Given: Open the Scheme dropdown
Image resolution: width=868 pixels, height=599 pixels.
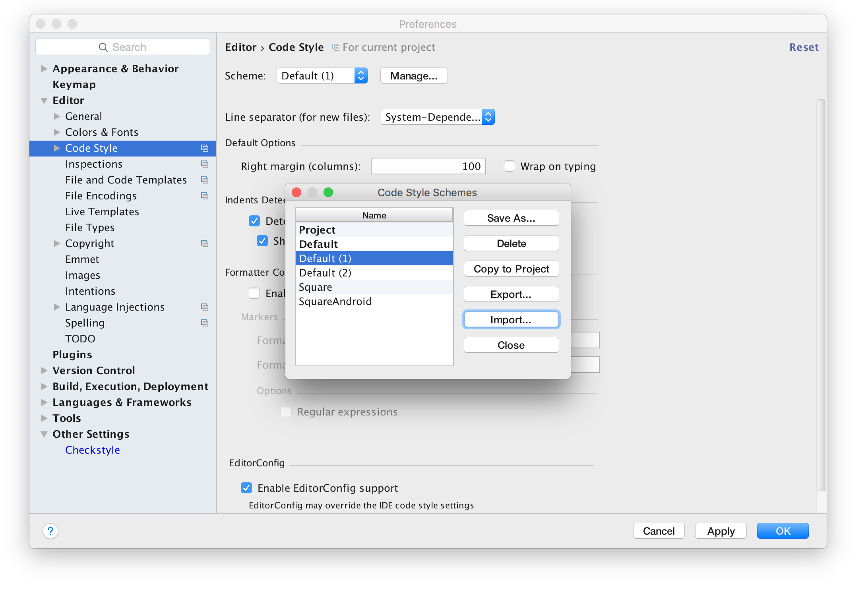Looking at the screenshot, I should [322, 75].
